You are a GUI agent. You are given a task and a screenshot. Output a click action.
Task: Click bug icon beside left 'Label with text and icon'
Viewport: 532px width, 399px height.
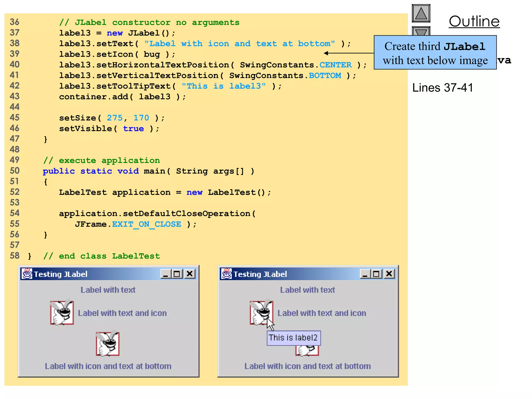(62, 312)
